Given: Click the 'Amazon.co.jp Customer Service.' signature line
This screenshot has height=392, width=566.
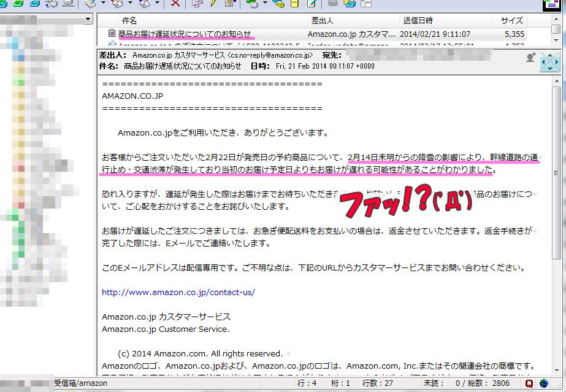Looking at the screenshot, I should (x=166, y=329).
